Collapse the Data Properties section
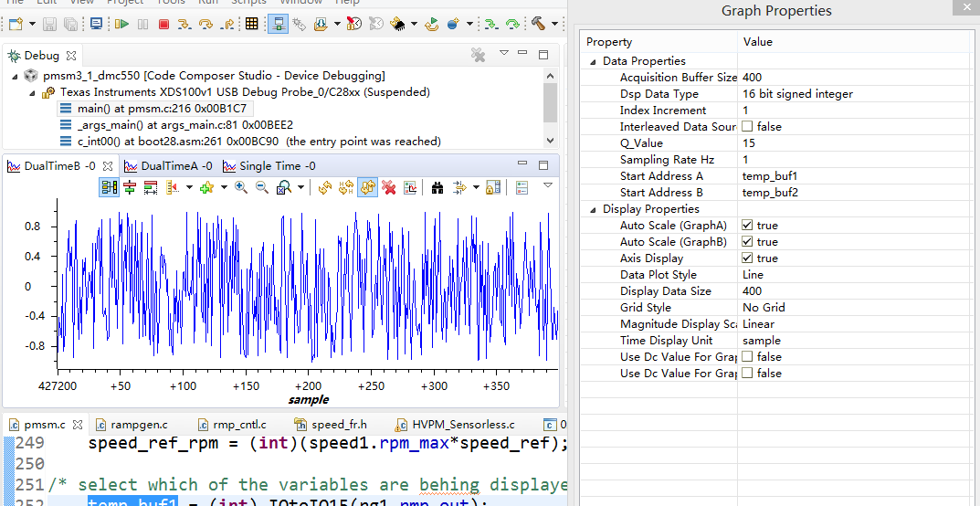Image resolution: width=980 pixels, height=506 pixels. pos(593,61)
